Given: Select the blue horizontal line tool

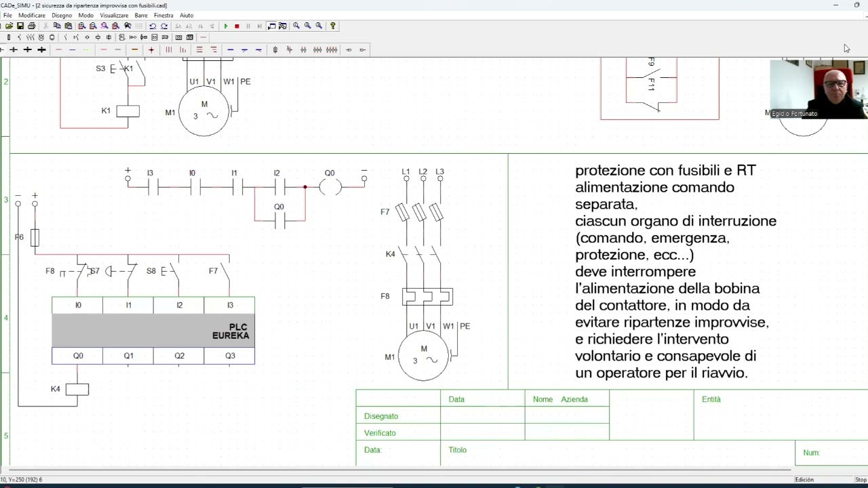Looking at the screenshot, I should tap(231, 49).
